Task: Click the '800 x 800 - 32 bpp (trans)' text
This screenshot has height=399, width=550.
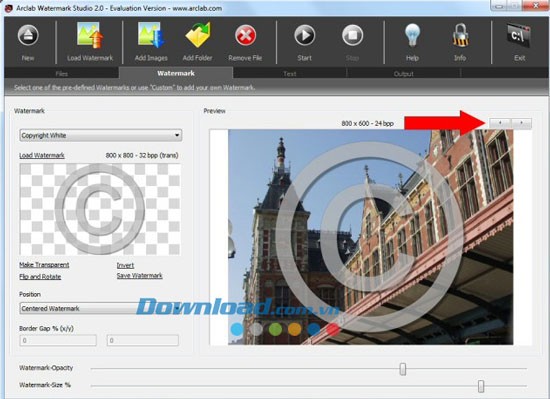Action: tap(142, 155)
